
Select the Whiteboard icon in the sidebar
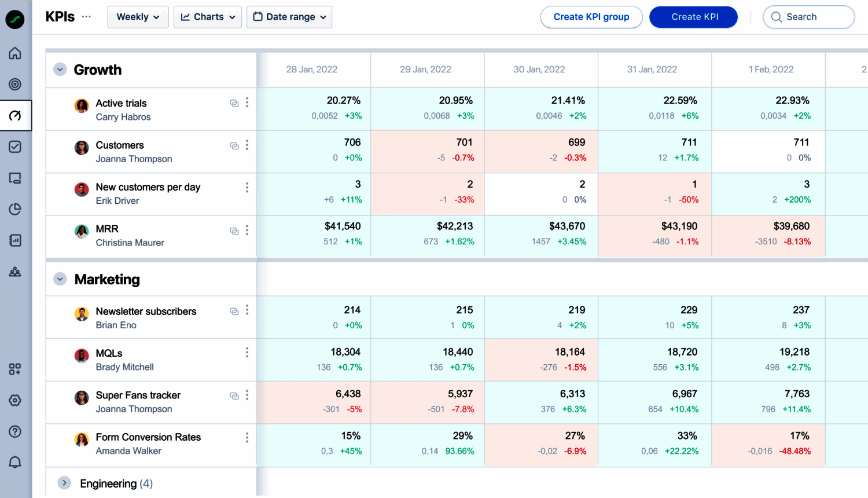(x=15, y=178)
